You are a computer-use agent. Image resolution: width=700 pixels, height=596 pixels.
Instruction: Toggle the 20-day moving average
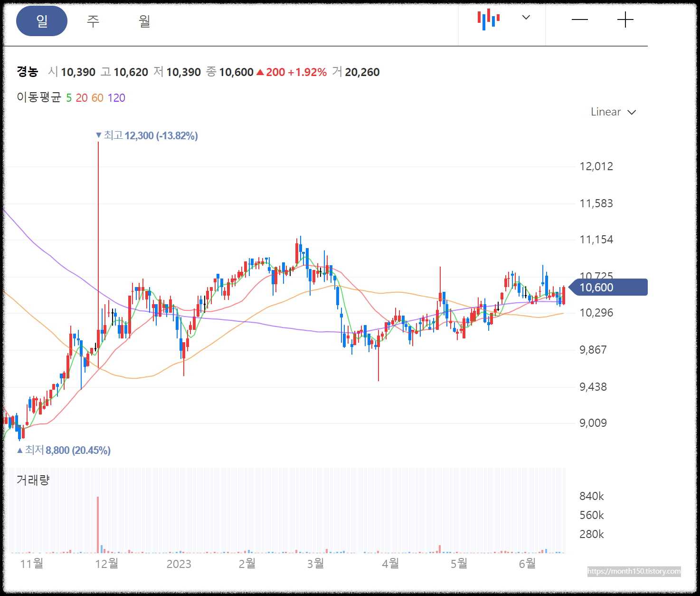tap(82, 98)
